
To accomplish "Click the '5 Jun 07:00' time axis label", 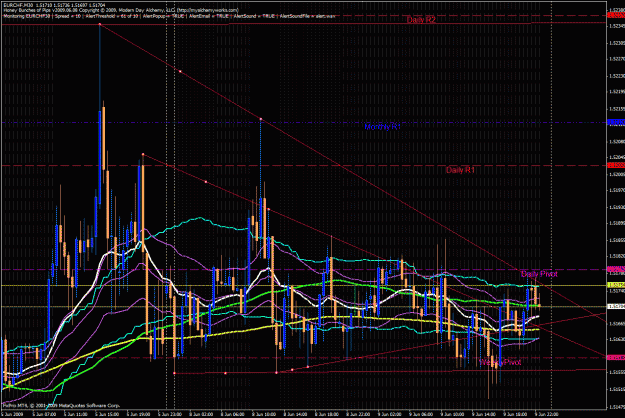I will point(44,414).
